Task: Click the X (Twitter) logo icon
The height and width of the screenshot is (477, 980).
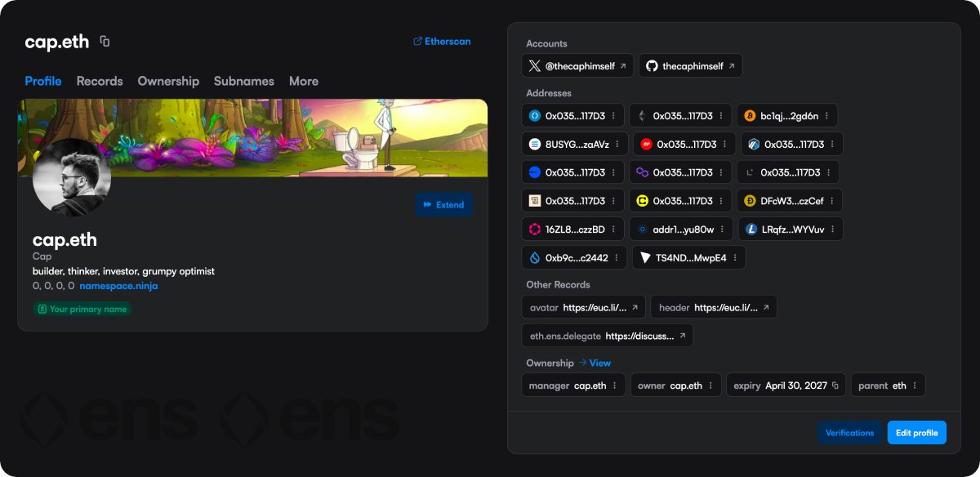Action: click(x=534, y=66)
